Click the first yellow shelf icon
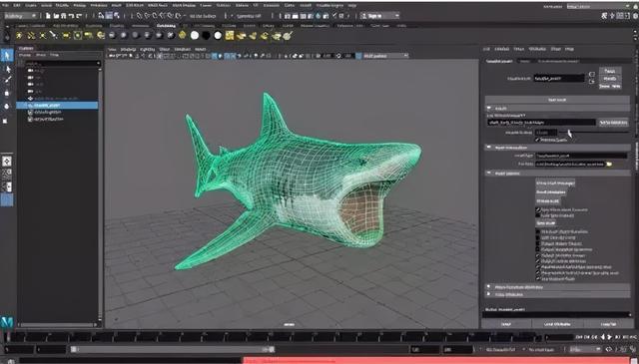Viewport: 639px width, 364px height. click(19, 36)
